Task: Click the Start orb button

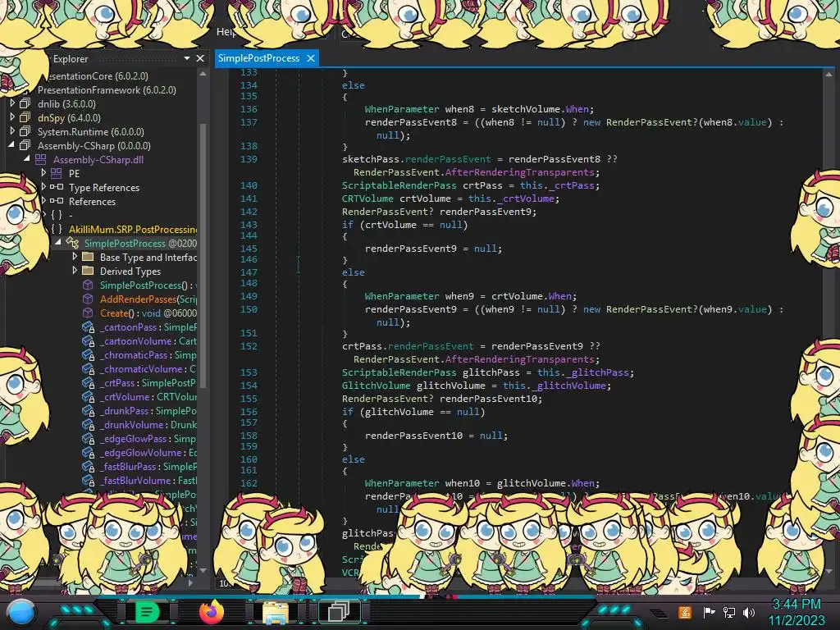Action: point(21,613)
